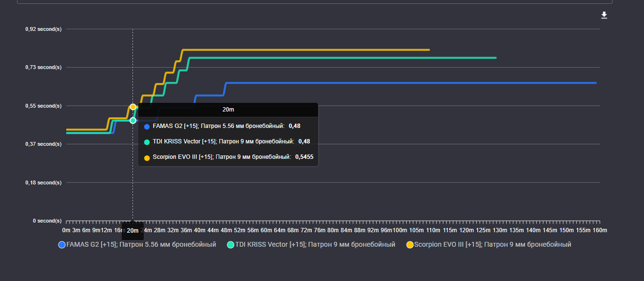
Task: Toggle FAMAS G2 series in the legend
Action: [x=137, y=245]
